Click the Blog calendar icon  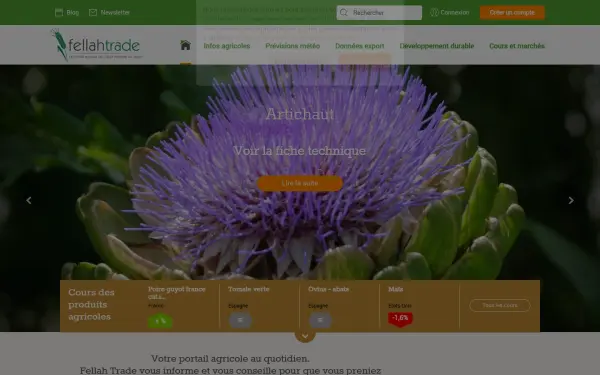(x=59, y=13)
